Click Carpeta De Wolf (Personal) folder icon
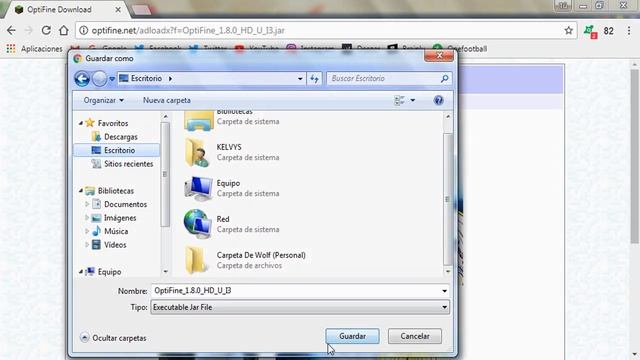Viewport: 640px width, 360px height. 198,260
